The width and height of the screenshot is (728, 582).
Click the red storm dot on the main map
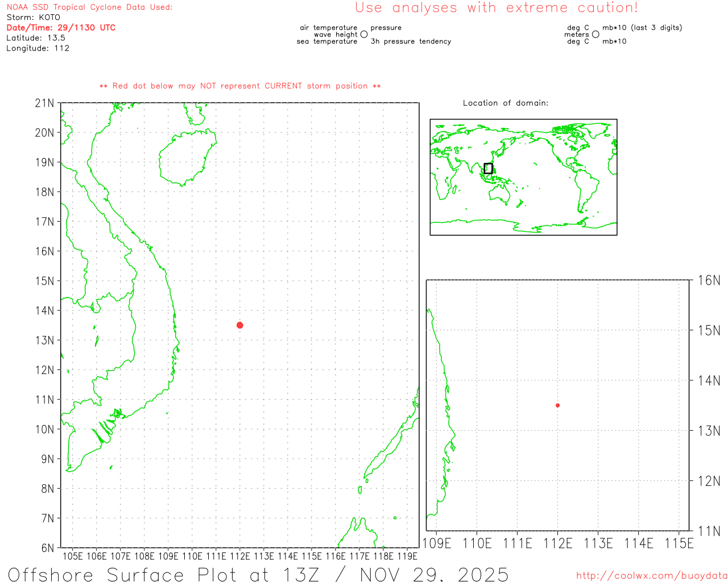tap(240, 325)
